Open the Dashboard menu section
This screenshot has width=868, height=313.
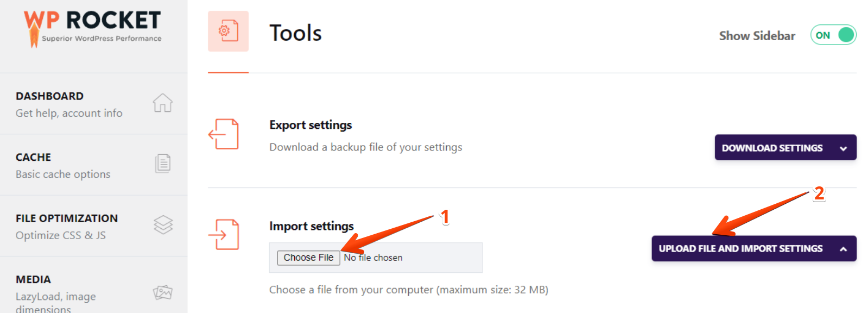click(x=69, y=104)
